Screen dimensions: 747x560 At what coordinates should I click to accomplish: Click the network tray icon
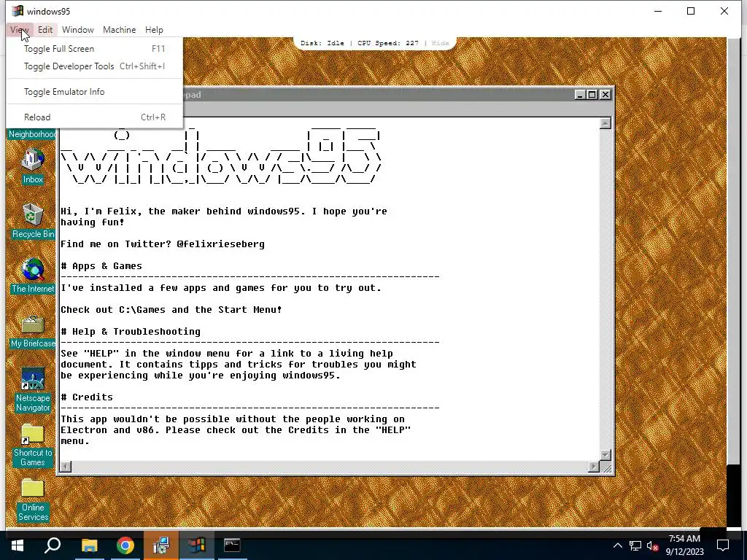pos(635,545)
